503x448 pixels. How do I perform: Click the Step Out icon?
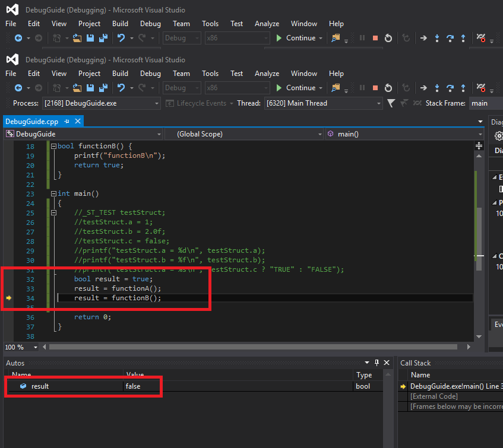coord(463,87)
